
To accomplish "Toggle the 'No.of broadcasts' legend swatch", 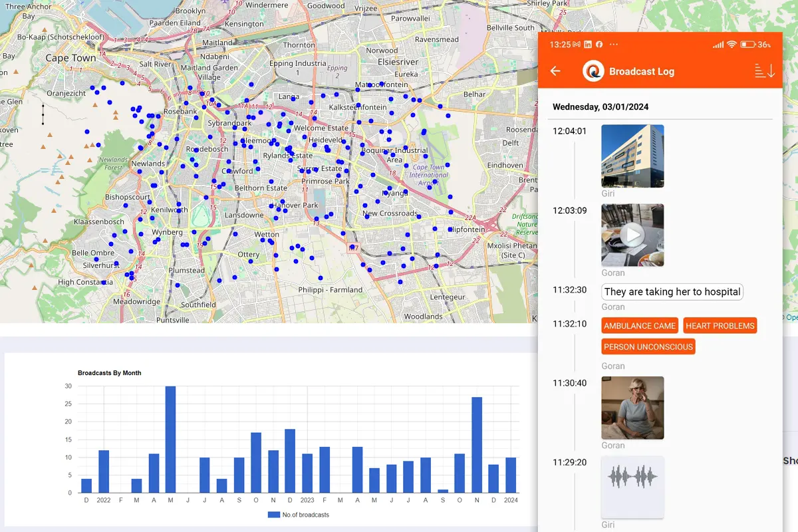I will pyautogui.click(x=273, y=515).
